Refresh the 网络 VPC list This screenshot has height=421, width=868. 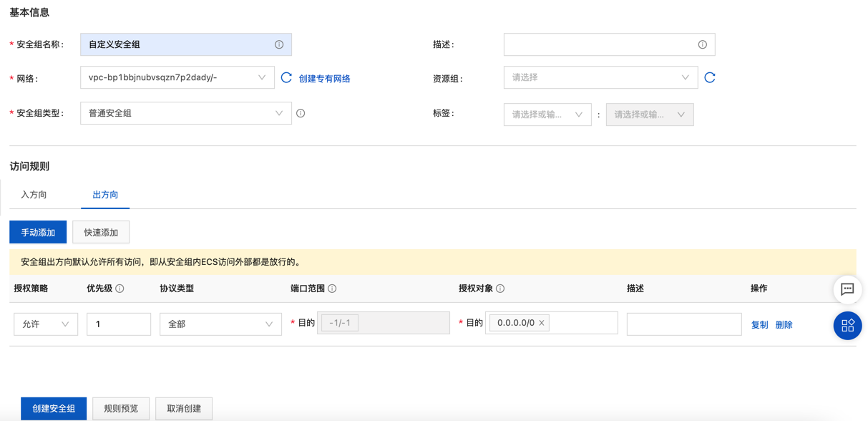pyautogui.click(x=286, y=77)
